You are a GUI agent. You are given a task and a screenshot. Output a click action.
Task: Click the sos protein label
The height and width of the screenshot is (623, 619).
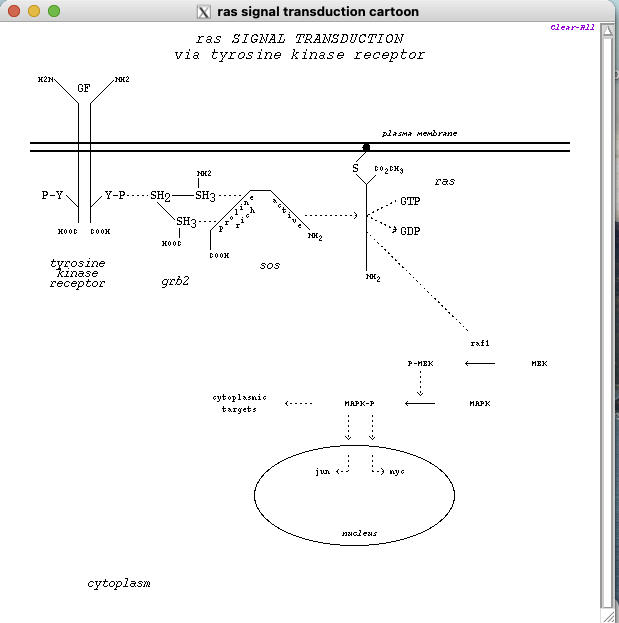(x=269, y=266)
